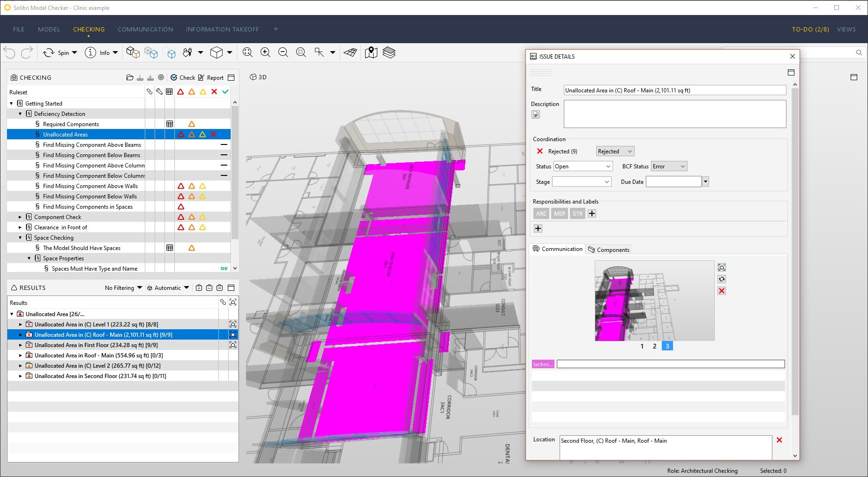
Task: Click the issue slide thumbnail image
Action: 654,301
